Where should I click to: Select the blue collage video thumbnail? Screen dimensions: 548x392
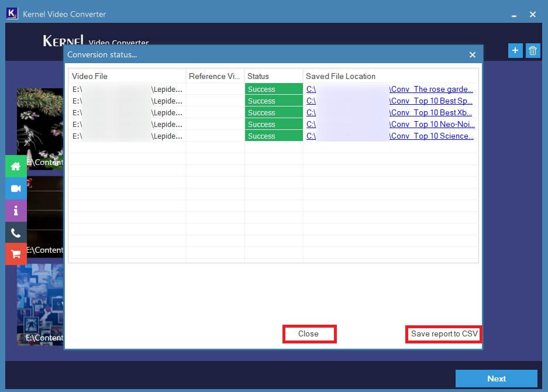[x=40, y=304]
